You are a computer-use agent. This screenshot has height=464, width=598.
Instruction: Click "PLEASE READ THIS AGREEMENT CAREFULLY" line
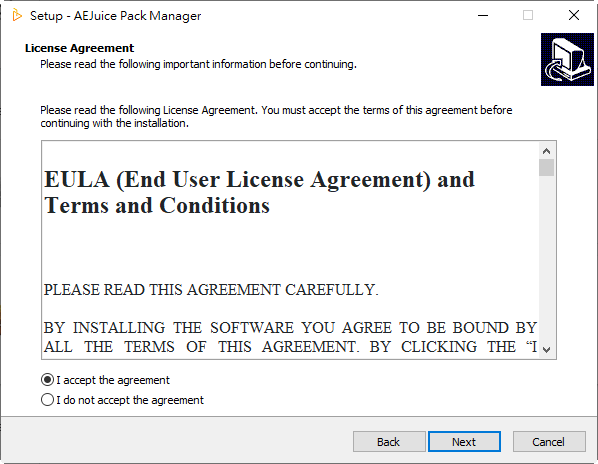click(x=211, y=290)
